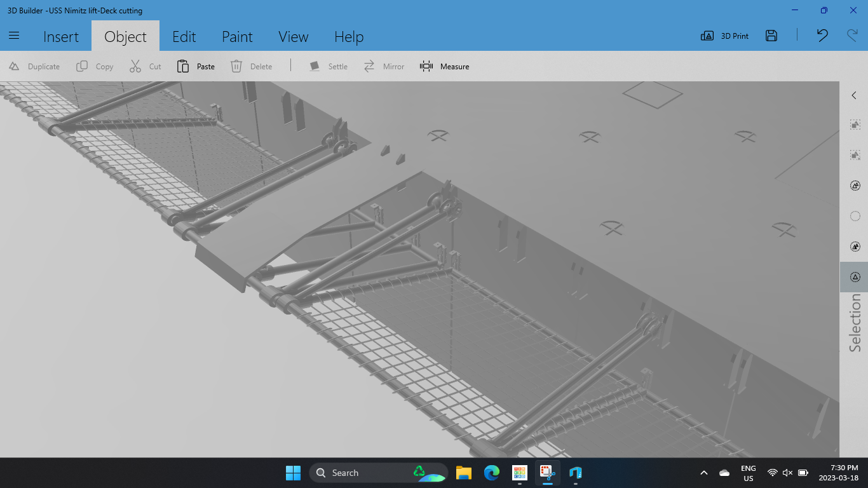Open the Help tab
This screenshot has height=488, width=868.
tap(349, 37)
